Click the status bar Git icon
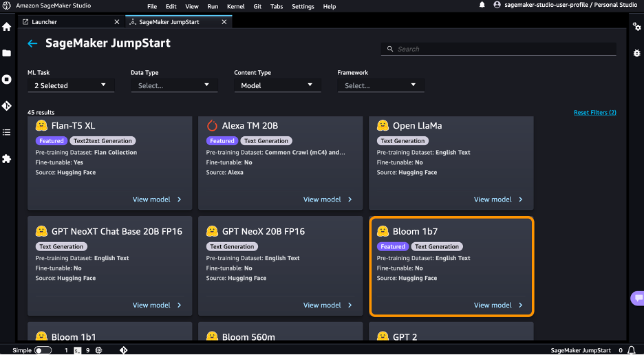644x355 pixels. click(124, 350)
